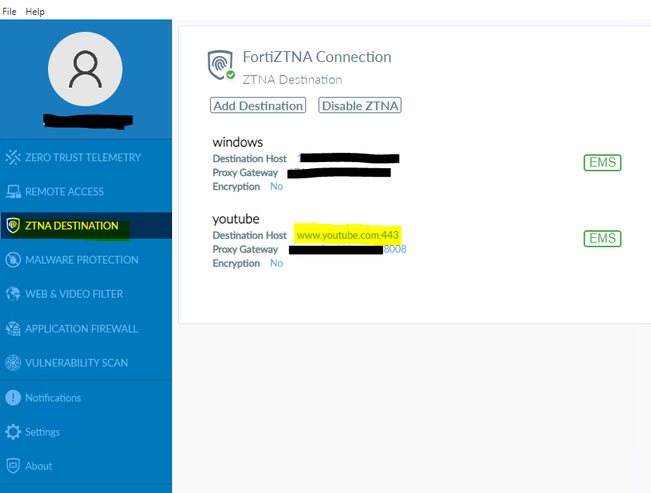Click youtube Encryption value No
651x493 pixels.
click(x=277, y=263)
